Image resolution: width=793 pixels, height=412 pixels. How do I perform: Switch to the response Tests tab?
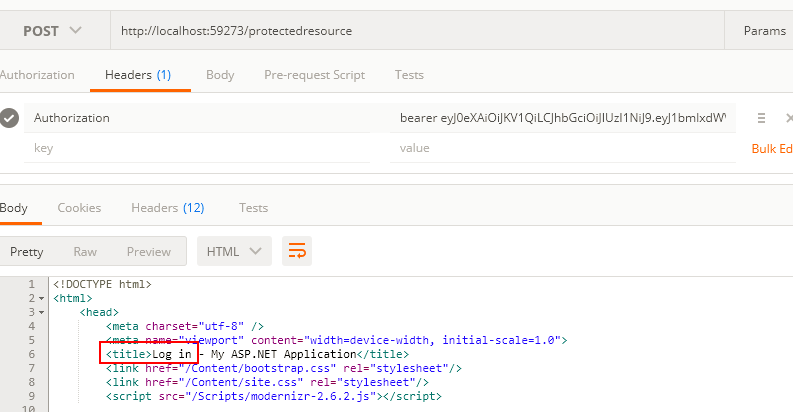click(x=253, y=208)
